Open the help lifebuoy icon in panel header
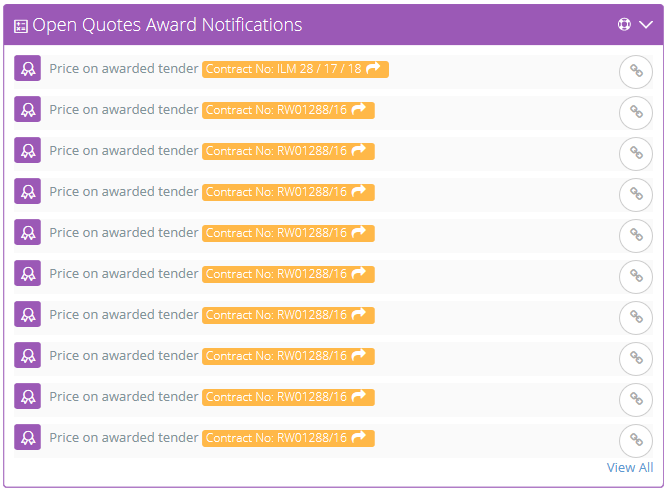 pos(624,24)
